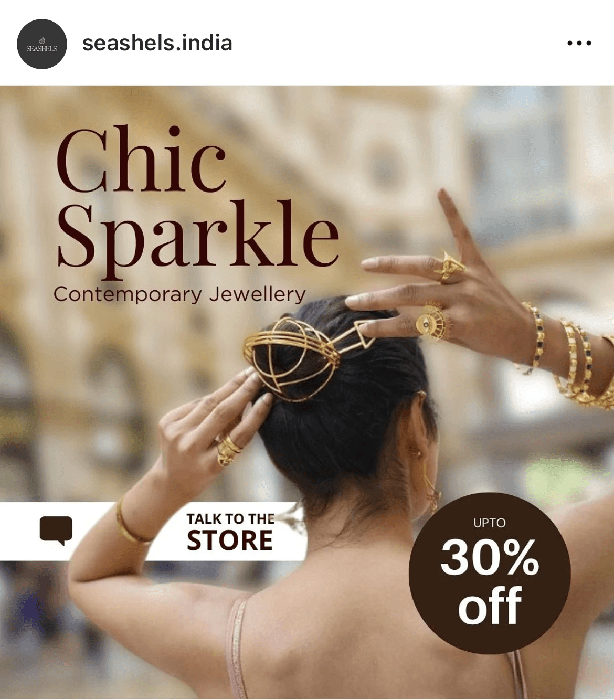Click the word 'off' in the discount badge
The height and width of the screenshot is (700, 614).
(490, 606)
